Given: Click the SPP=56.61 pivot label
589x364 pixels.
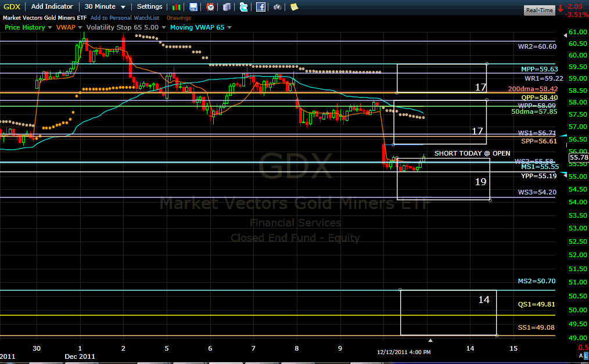Looking at the screenshot, I should [x=539, y=141].
